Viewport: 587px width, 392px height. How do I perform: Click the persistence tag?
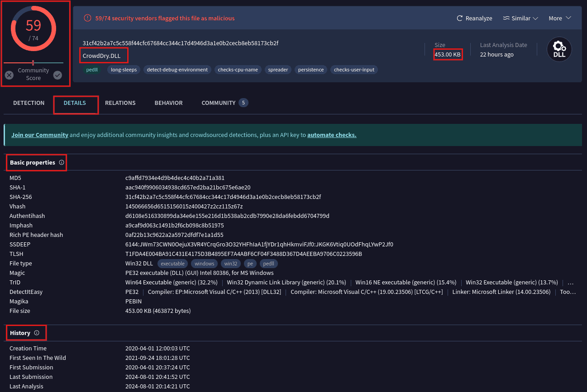click(x=311, y=70)
